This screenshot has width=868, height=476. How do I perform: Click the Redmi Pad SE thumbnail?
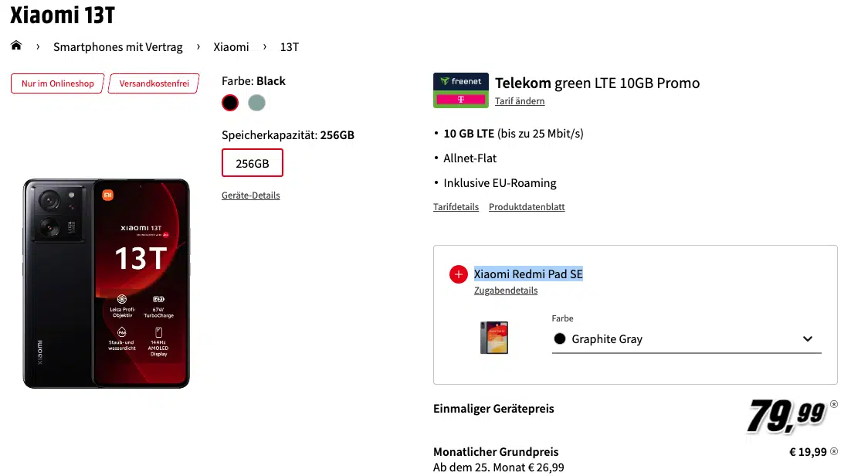tap(494, 337)
